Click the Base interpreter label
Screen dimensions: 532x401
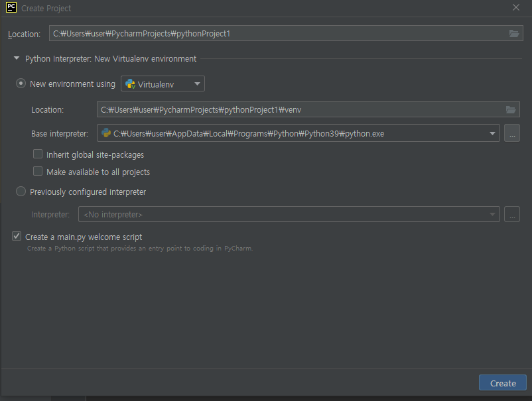[x=60, y=134]
